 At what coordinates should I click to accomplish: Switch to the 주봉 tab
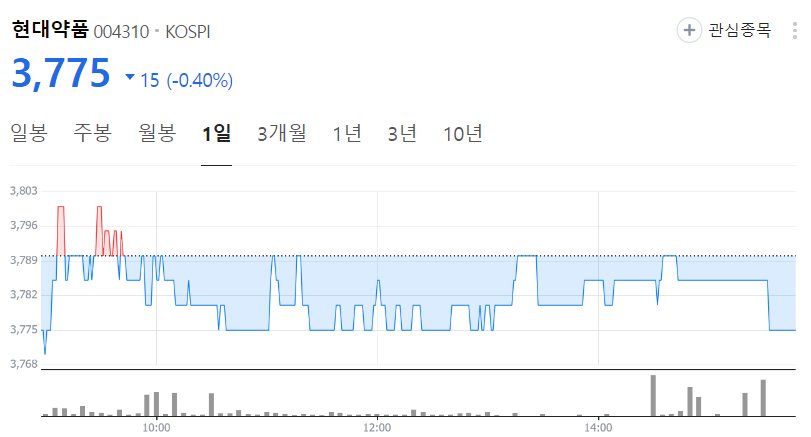[x=93, y=133]
